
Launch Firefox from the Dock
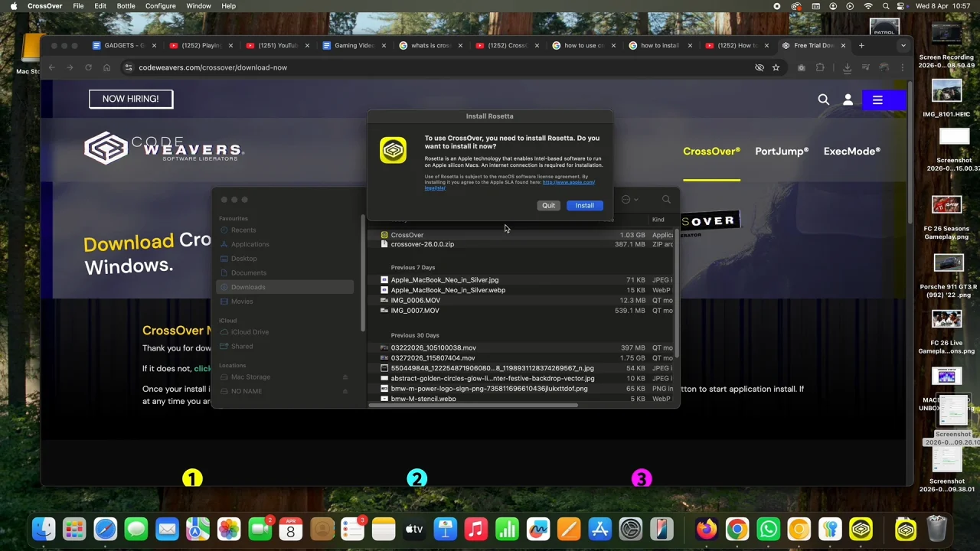coord(706,528)
